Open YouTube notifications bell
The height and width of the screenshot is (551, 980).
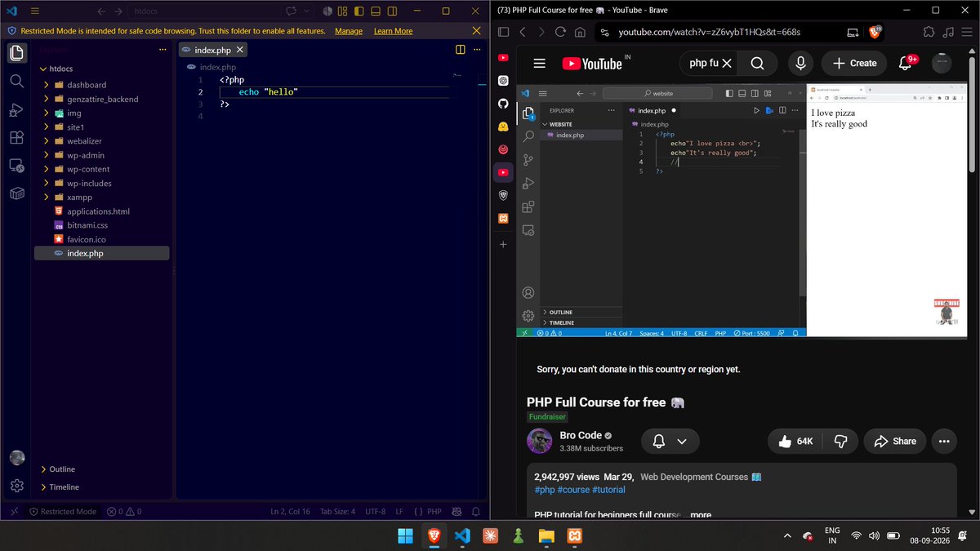905,63
